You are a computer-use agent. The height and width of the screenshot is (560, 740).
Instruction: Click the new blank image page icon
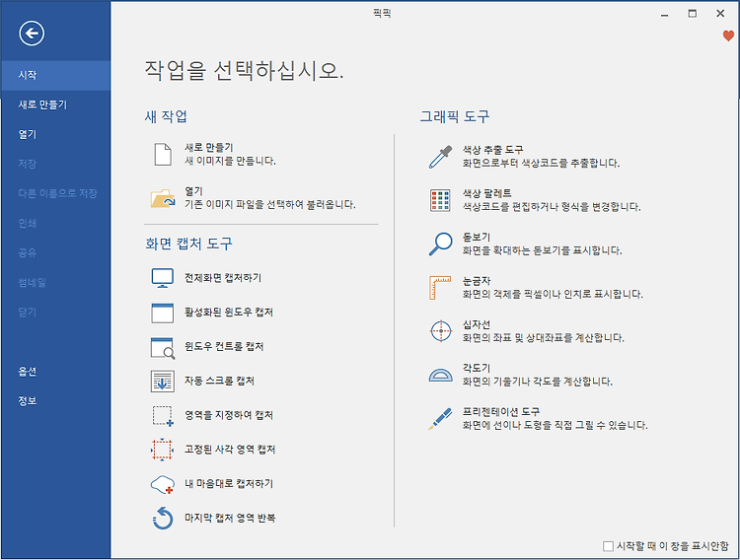pos(163,154)
